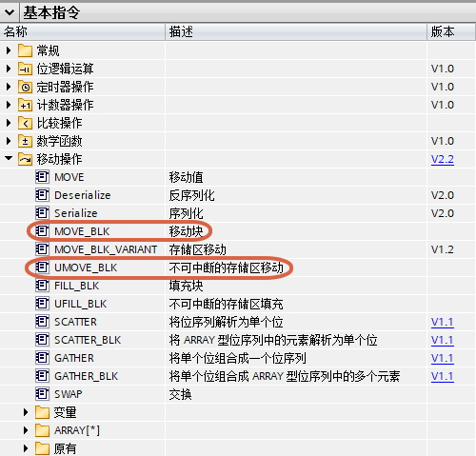Click the MOVE instruction block icon
This screenshot has height=456, width=476.
pyautogui.click(x=42, y=177)
